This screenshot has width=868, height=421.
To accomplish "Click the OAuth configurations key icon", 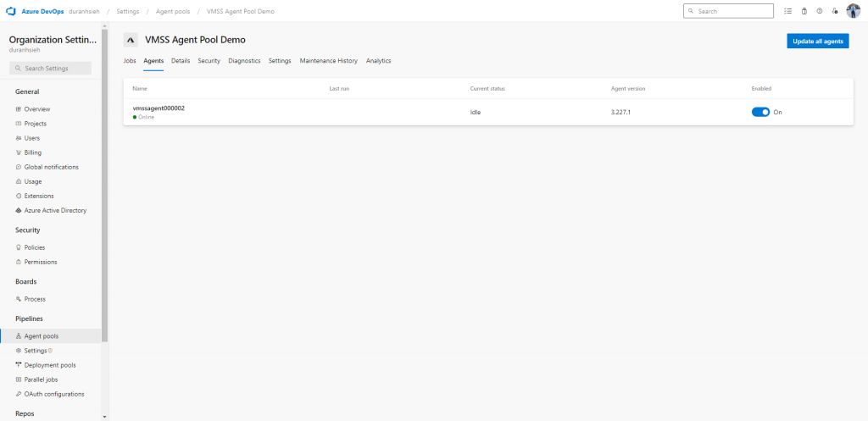I will (x=19, y=394).
